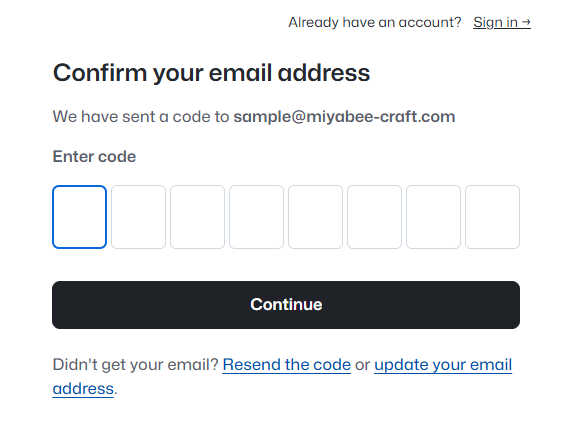The width and height of the screenshot is (573, 424).
Task: Select the fifth code digit box
Action: coord(315,217)
